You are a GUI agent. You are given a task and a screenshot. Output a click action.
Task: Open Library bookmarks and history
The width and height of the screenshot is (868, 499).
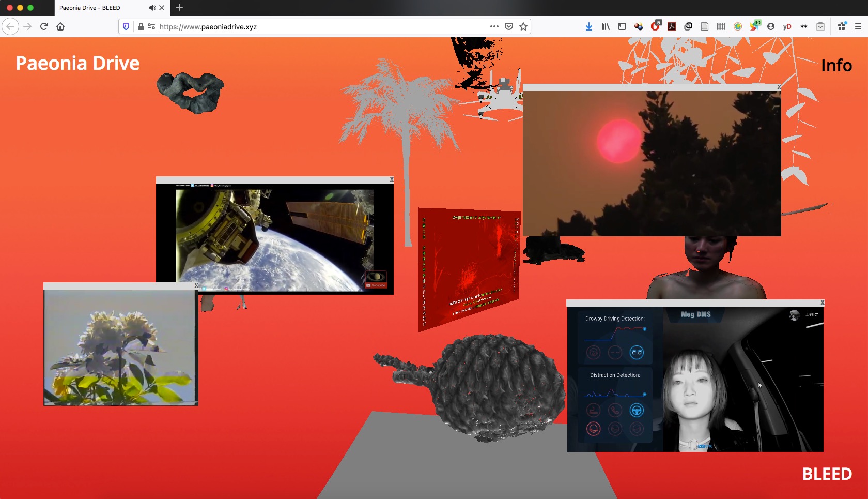pos(606,26)
